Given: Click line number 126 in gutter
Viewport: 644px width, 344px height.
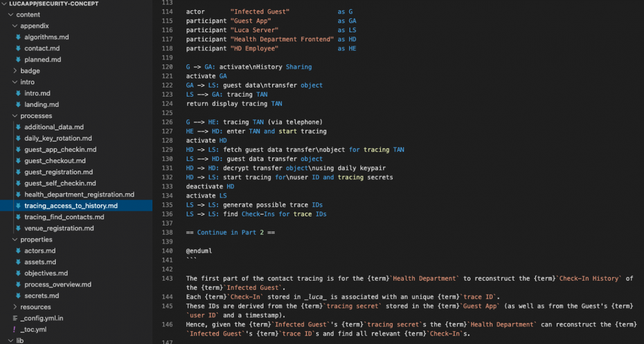Looking at the screenshot, I should pos(167,122).
